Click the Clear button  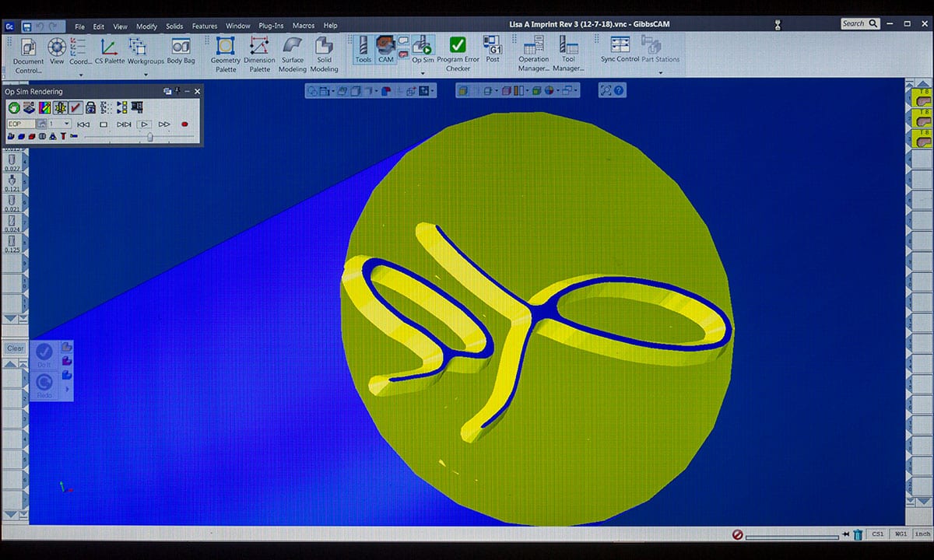16,348
